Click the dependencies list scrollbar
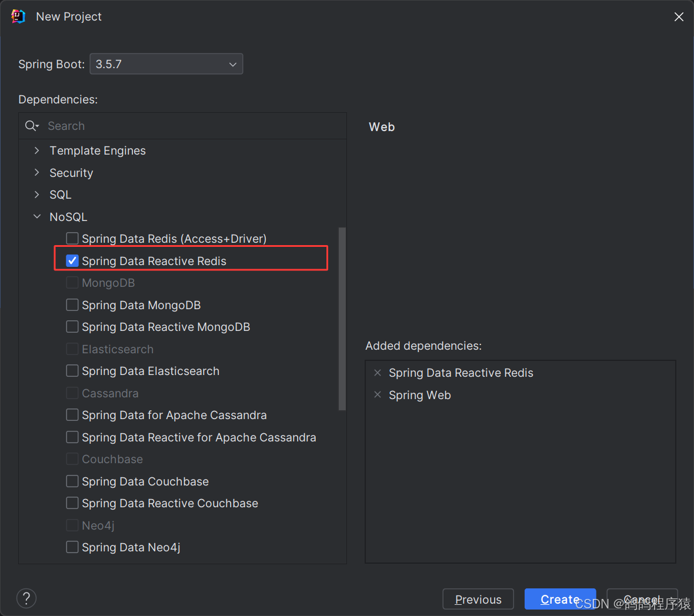694x616 pixels. pos(342,319)
